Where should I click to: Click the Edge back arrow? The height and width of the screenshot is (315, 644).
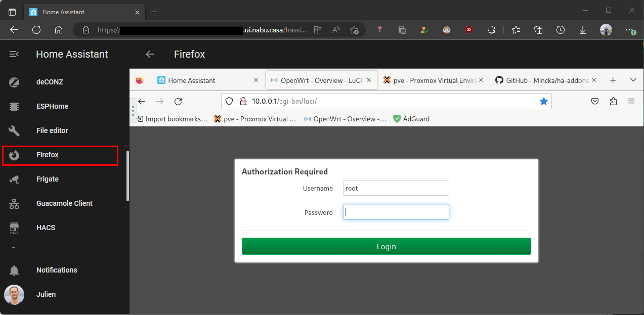(14, 30)
